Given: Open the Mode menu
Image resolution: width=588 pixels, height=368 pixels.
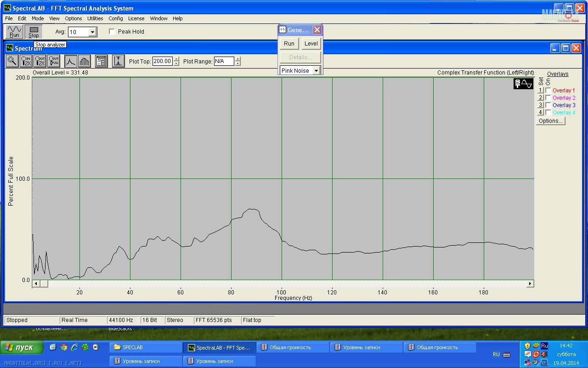Looking at the screenshot, I should pyautogui.click(x=38, y=18).
